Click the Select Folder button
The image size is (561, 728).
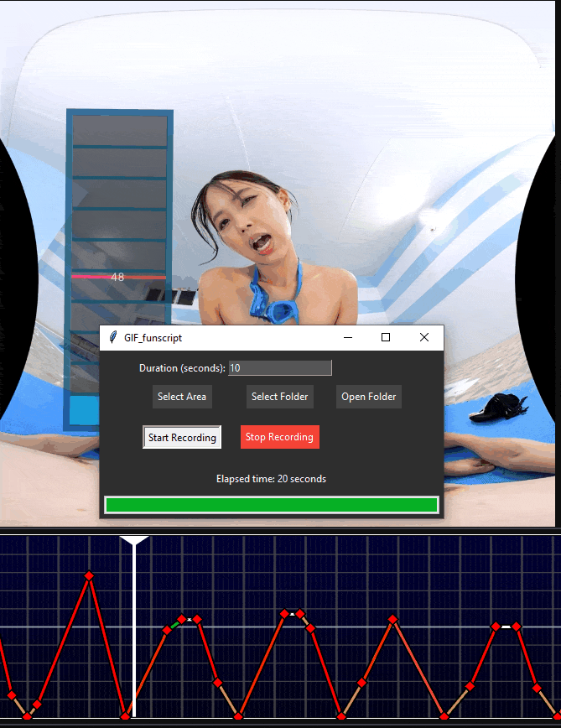(280, 397)
